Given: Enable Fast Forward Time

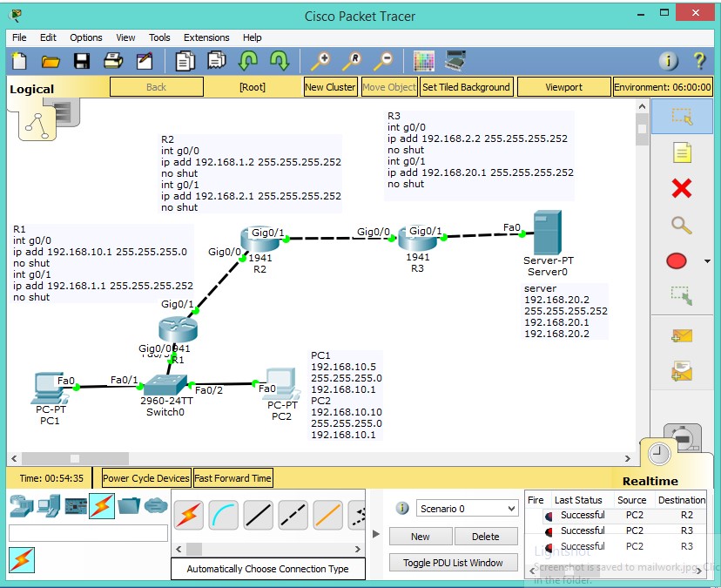Looking at the screenshot, I should tap(233, 477).
